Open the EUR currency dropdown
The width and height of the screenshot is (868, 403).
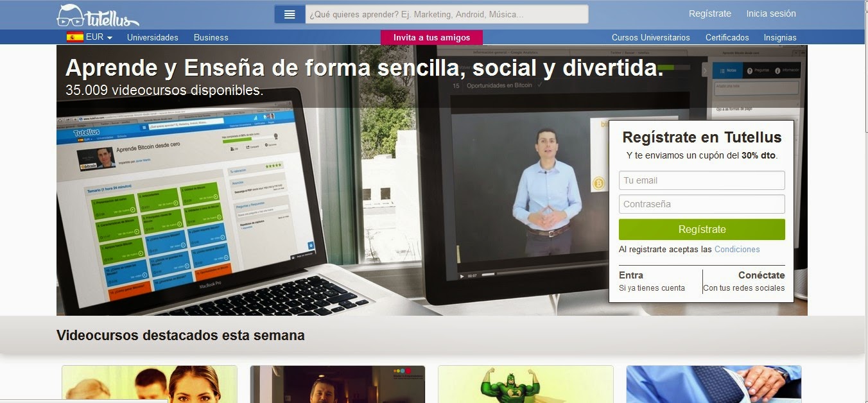[99, 37]
